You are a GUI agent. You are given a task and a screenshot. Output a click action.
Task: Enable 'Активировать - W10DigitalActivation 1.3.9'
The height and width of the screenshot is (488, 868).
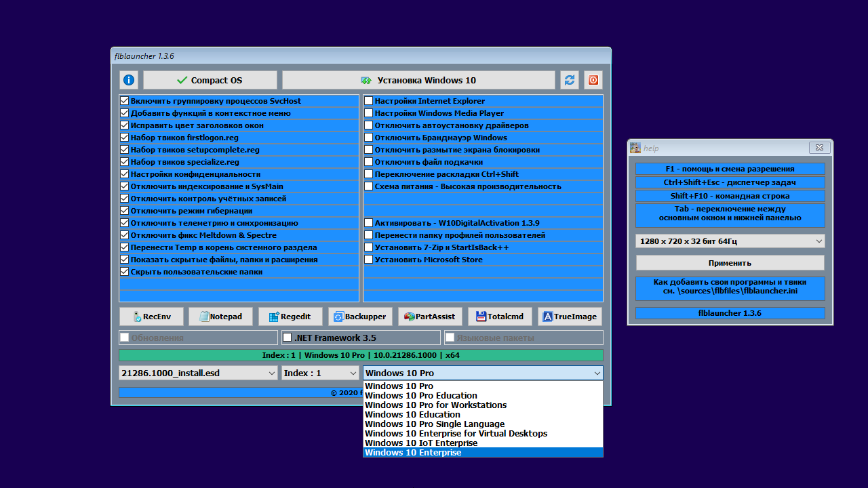click(x=369, y=223)
